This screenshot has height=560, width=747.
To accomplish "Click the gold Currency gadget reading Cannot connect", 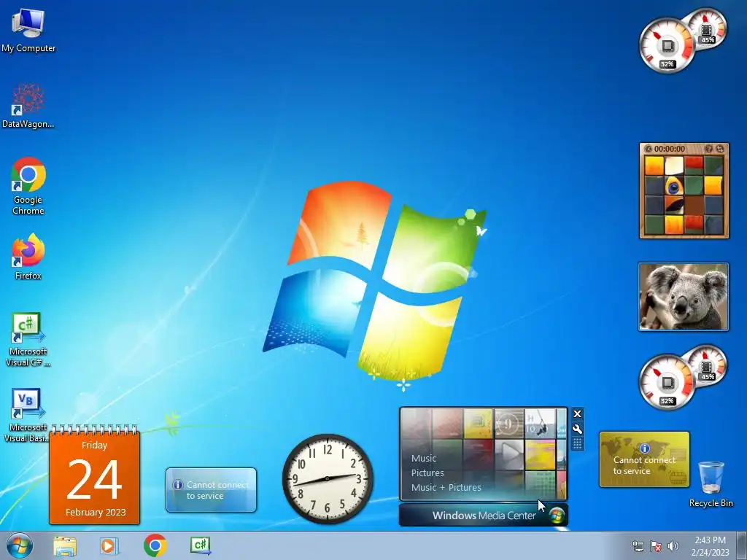I will click(x=644, y=459).
